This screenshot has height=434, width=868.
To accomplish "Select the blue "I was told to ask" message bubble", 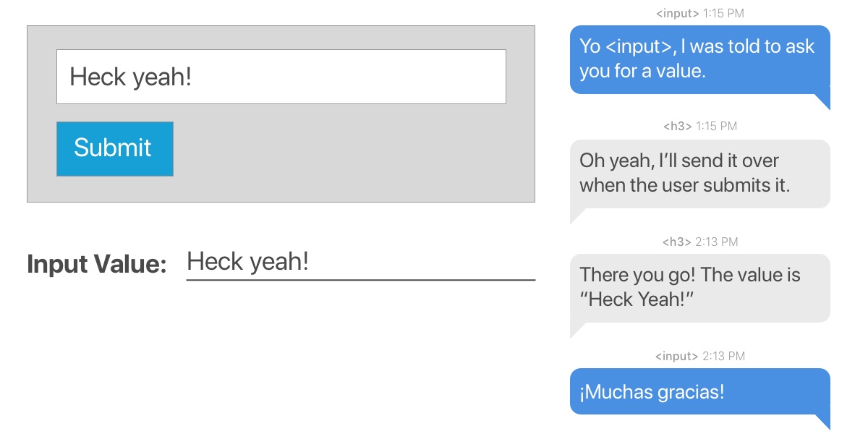I will [x=699, y=59].
